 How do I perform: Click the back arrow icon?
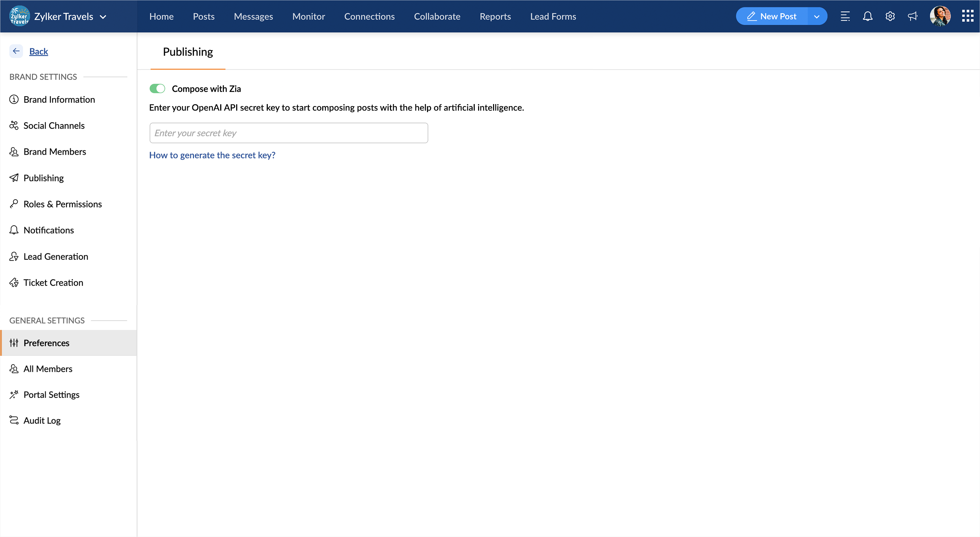[x=16, y=51]
